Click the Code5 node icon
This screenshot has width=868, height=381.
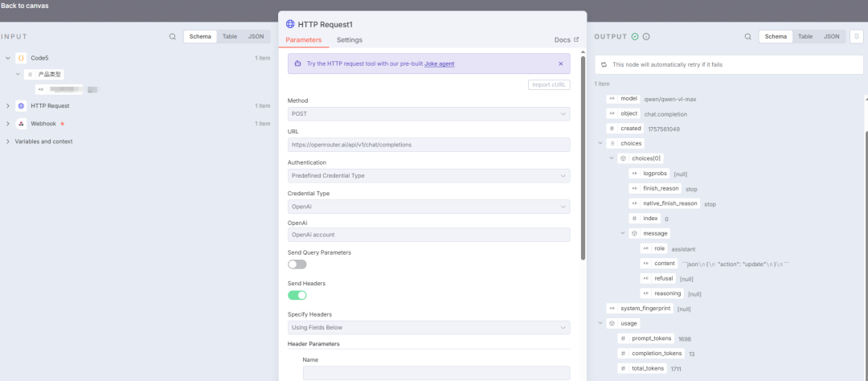pos(21,58)
